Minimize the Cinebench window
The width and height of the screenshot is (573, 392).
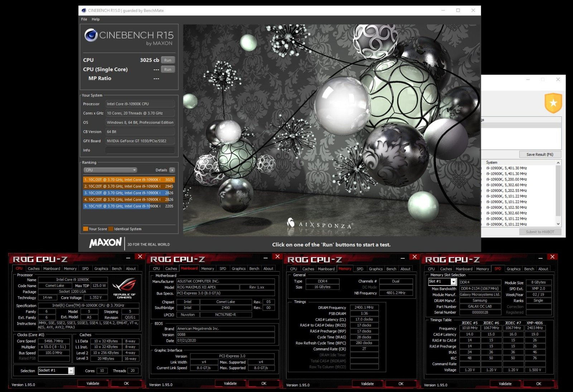(443, 10)
